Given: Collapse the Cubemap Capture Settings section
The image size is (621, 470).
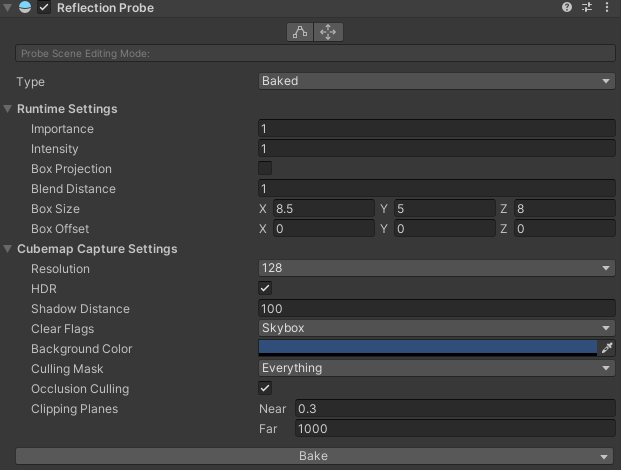Looking at the screenshot, I should tap(9, 249).
